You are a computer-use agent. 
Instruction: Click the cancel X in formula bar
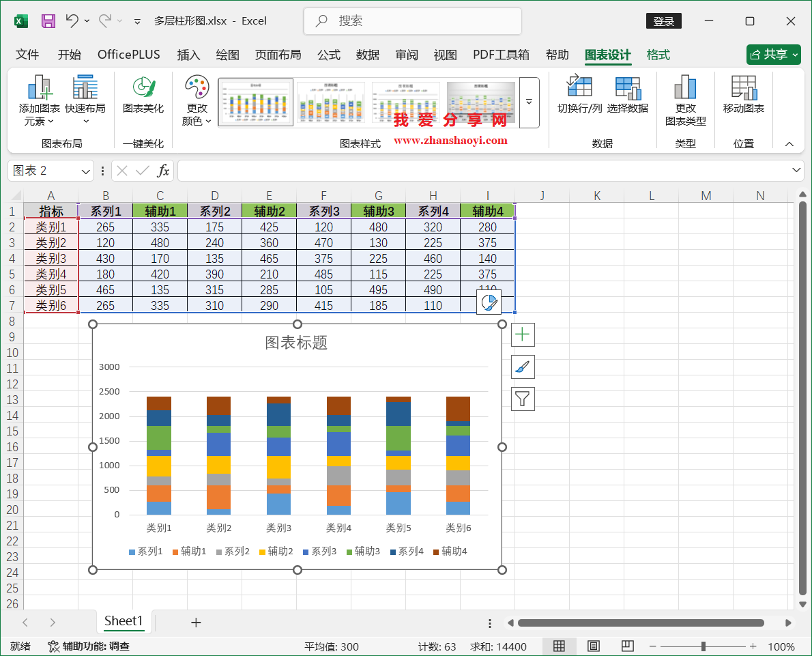coord(122,171)
